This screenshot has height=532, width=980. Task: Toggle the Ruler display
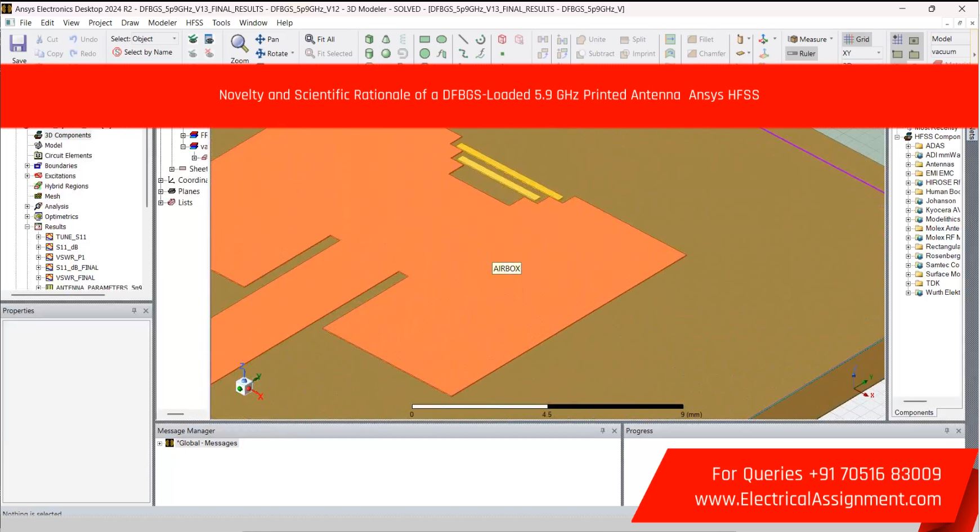pos(802,53)
